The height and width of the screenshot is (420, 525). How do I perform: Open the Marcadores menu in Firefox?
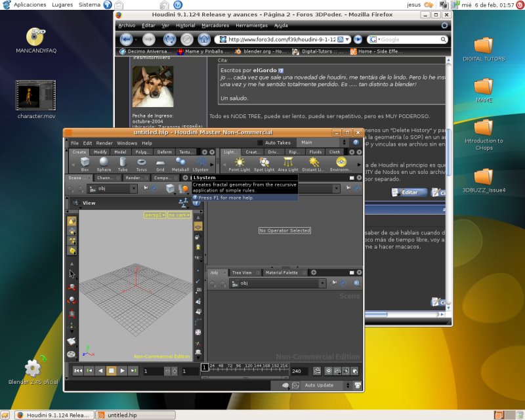[215, 26]
